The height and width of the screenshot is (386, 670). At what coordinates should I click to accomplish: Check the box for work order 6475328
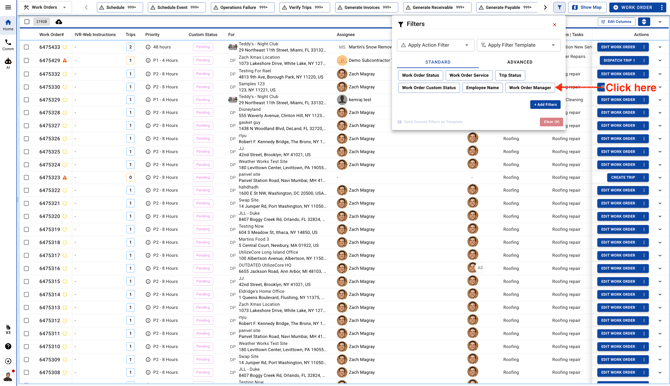coord(26,112)
